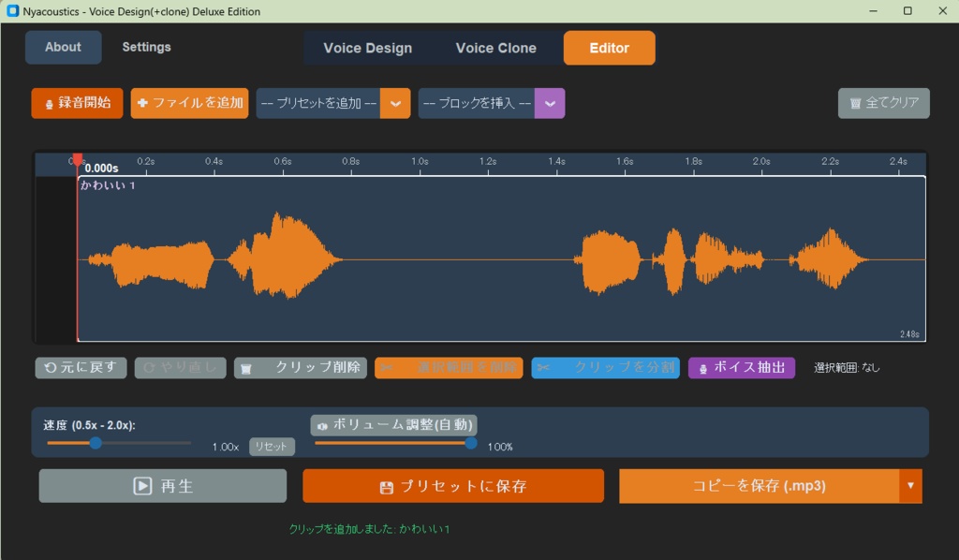Click 全てクリア to clear everything
This screenshot has width=959, height=560.
[884, 103]
